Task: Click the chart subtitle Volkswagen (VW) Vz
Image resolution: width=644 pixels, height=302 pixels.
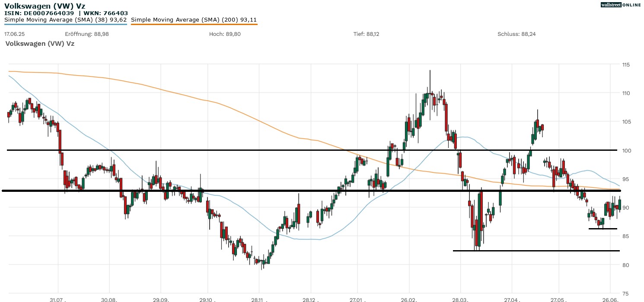Action: (x=40, y=44)
